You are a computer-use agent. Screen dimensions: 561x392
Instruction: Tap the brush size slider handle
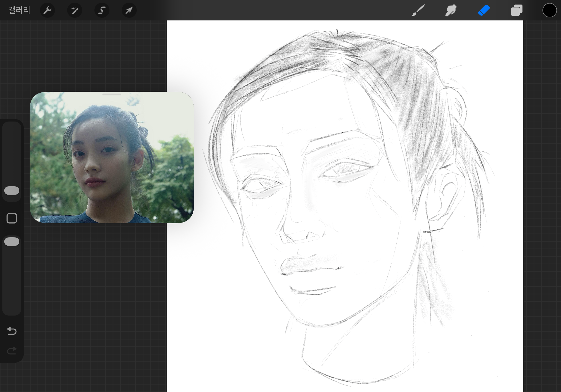coord(12,191)
